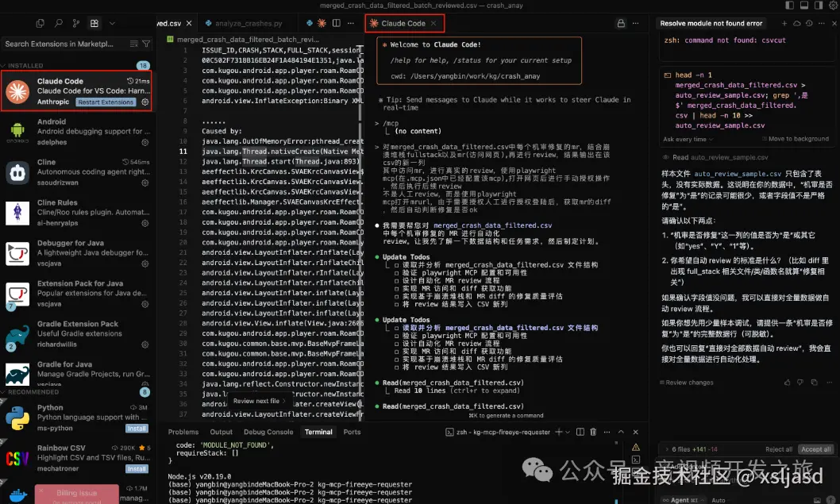Split the terminal
The width and height of the screenshot is (840, 504).
(x=580, y=432)
